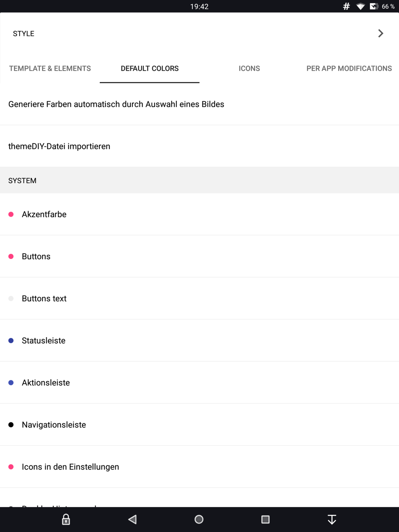
Task: Open the Icons tab
Action: click(249, 68)
